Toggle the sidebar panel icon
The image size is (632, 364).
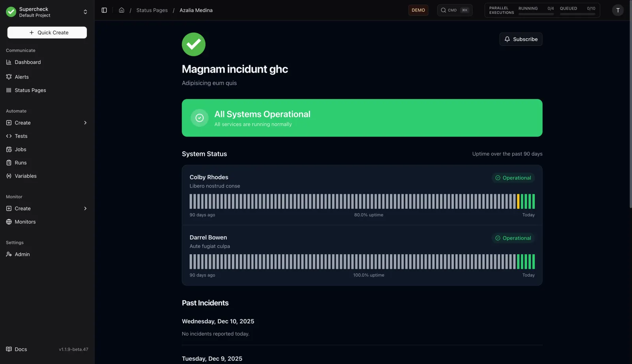[x=104, y=10]
